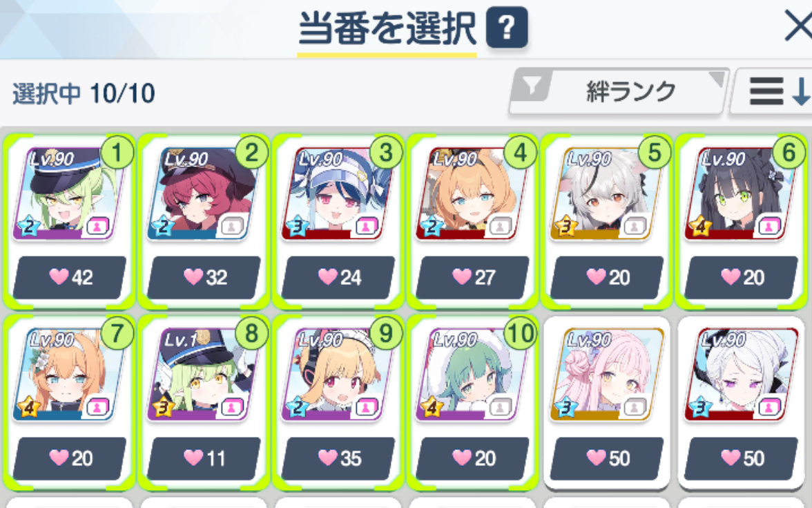Toggle the sort order arrow button
The width and height of the screenshot is (812, 508).
coord(772,91)
